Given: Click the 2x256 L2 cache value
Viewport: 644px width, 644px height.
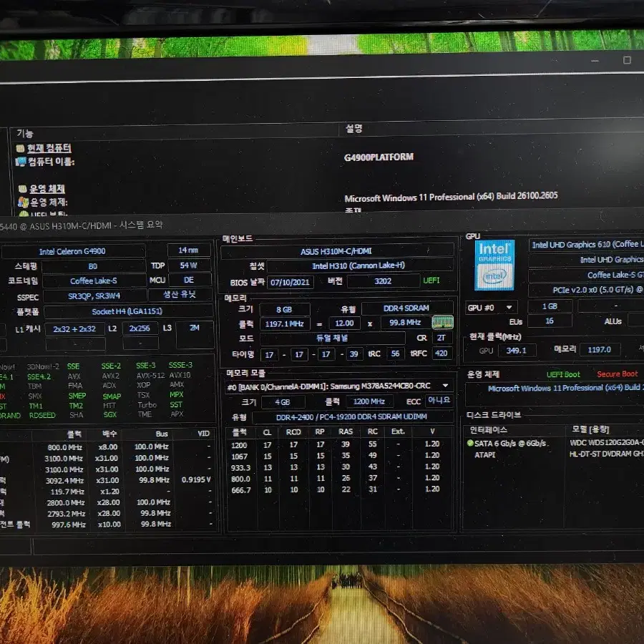Looking at the screenshot, I should tap(140, 328).
